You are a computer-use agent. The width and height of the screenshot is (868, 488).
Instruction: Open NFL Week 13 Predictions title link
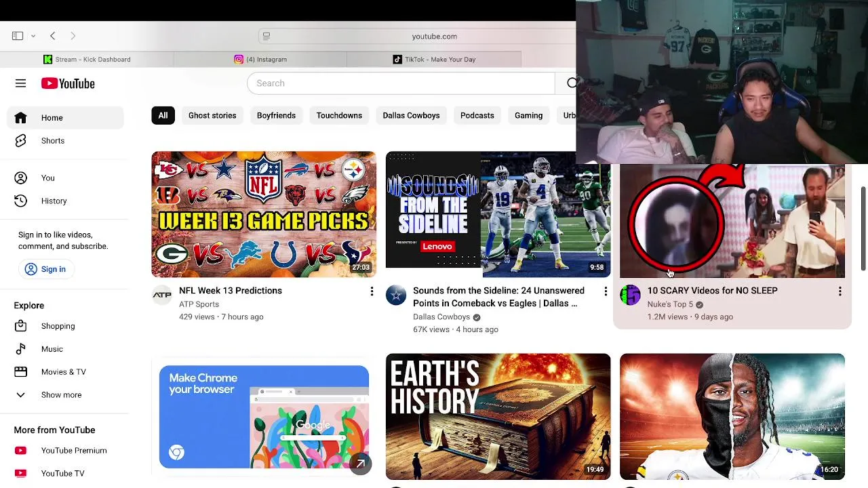(x=231, y=291)
